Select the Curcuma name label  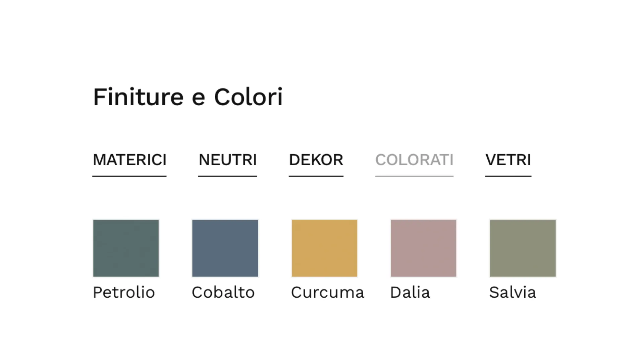pos(327,292)
